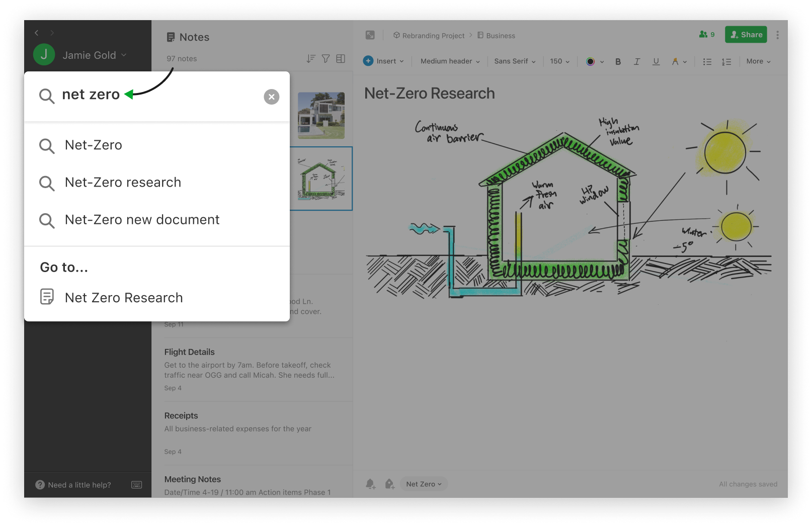View the 9 shared collaborators
The image size is (812, 526).
(706, 34)
